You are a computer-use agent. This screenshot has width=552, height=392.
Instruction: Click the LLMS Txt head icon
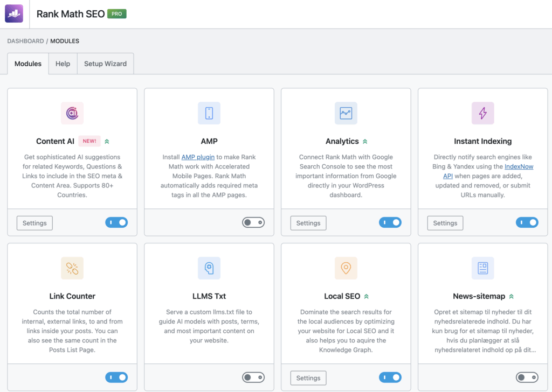[x=209, y=268]
